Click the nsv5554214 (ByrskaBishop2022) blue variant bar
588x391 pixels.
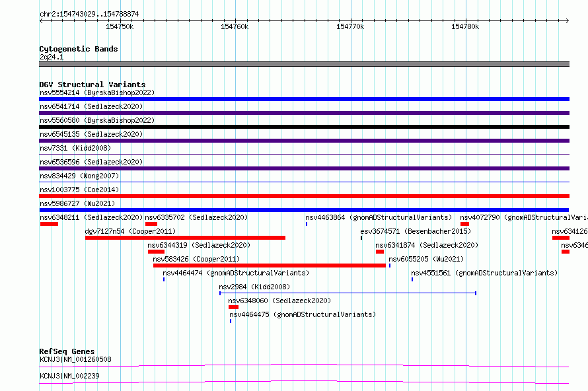click(x=304, y=99)
